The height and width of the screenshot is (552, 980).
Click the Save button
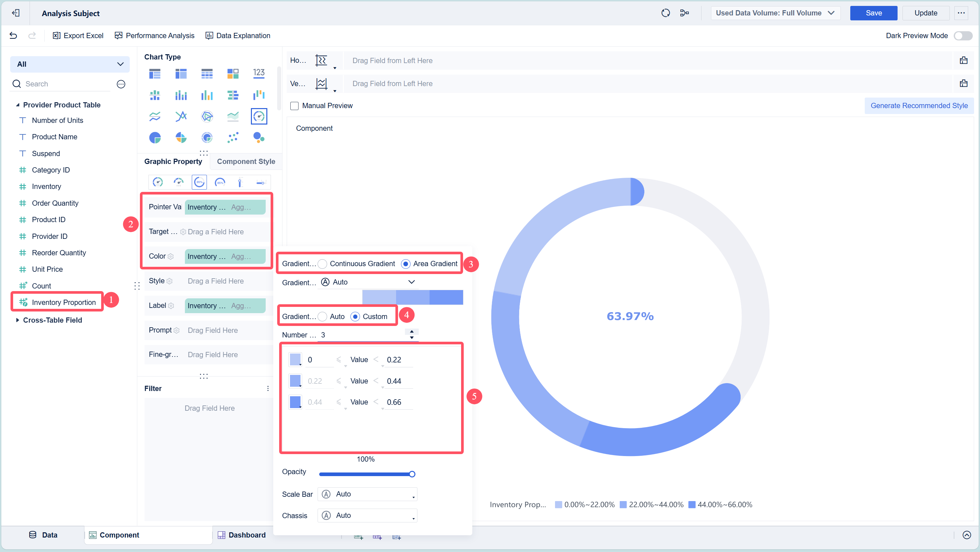point(873,13)
